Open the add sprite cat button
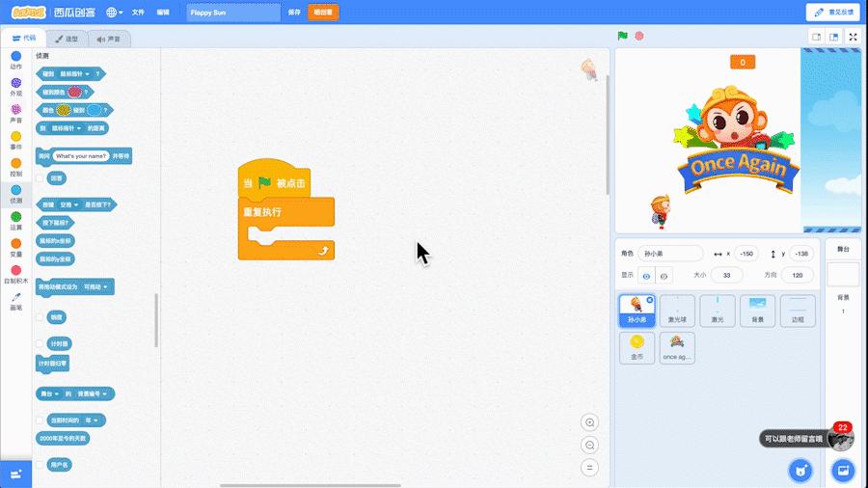Image resolution: width=868 pixels, height=488 pixels. (x=800, y=471)
